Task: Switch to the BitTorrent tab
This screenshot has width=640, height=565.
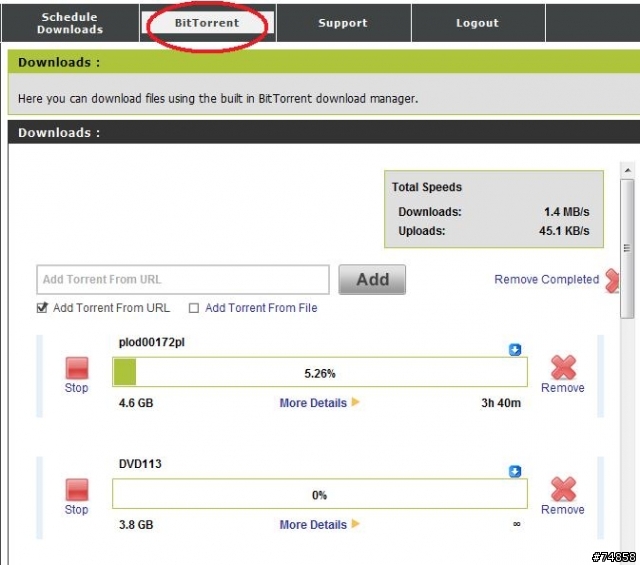Action: (207, 23)
